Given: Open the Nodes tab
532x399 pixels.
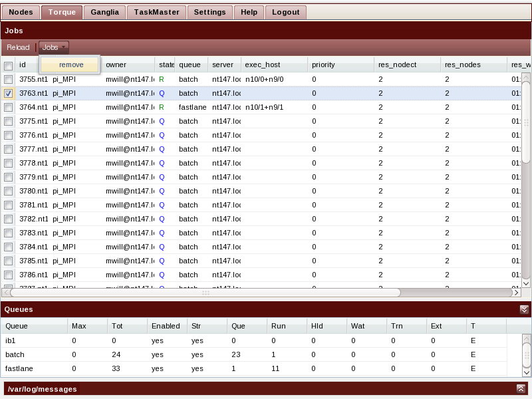Looking at the screenshot, I should pyautogui.click(x=21, y=12).
